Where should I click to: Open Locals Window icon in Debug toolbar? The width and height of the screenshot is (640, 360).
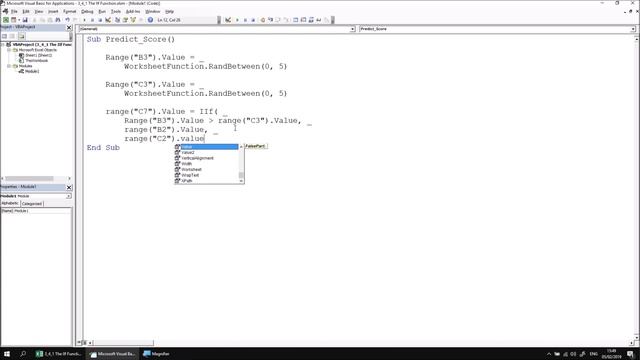(296, 20)
